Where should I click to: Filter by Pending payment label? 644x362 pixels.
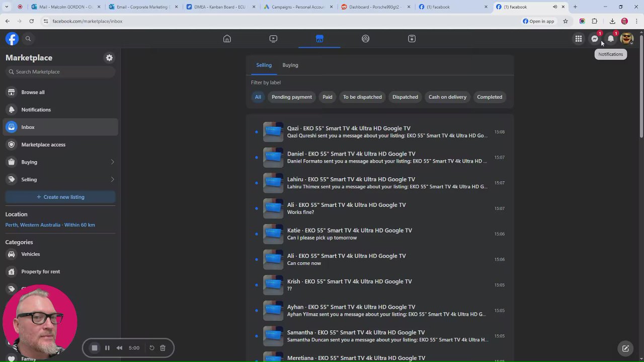[292, 97]
